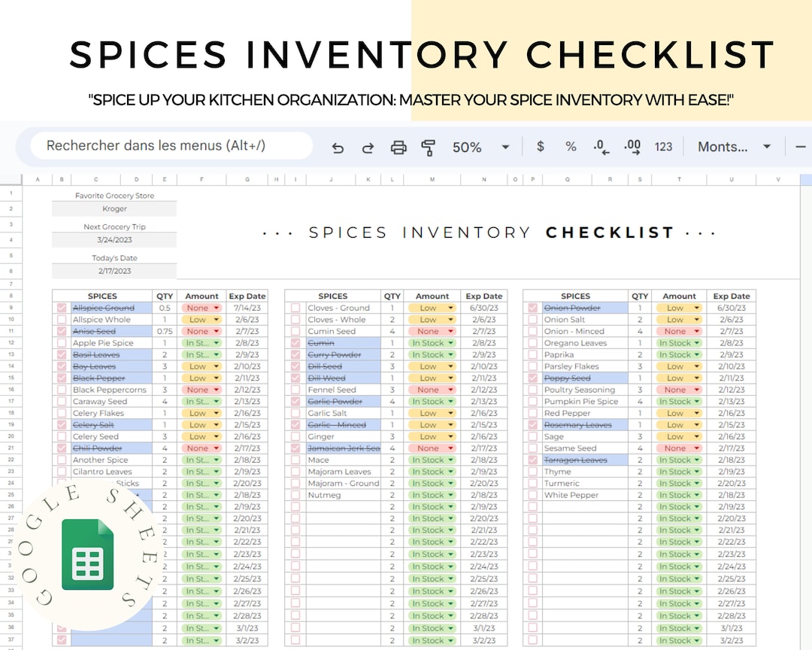Click the Redo icon
The width and height of the screenshot is (812, 650).
click(368, 147)
